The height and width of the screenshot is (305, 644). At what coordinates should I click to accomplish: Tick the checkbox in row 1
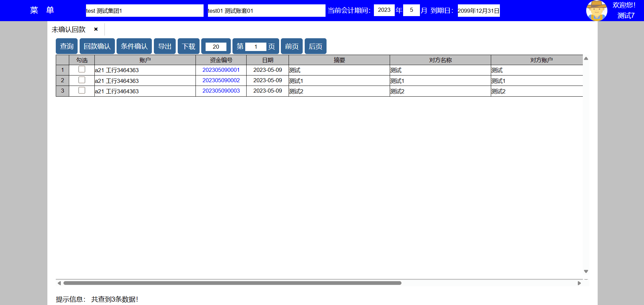point(82,69)
